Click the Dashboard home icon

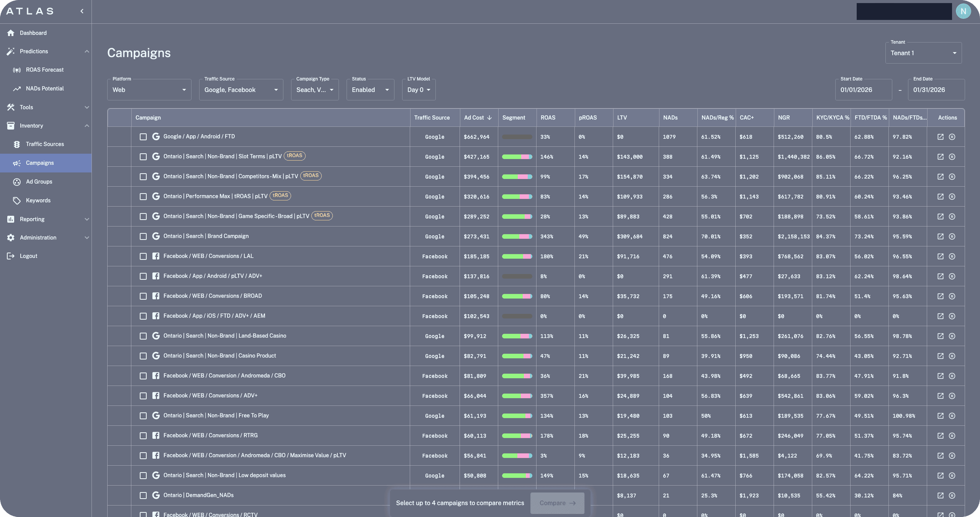(x=11, y=33)
